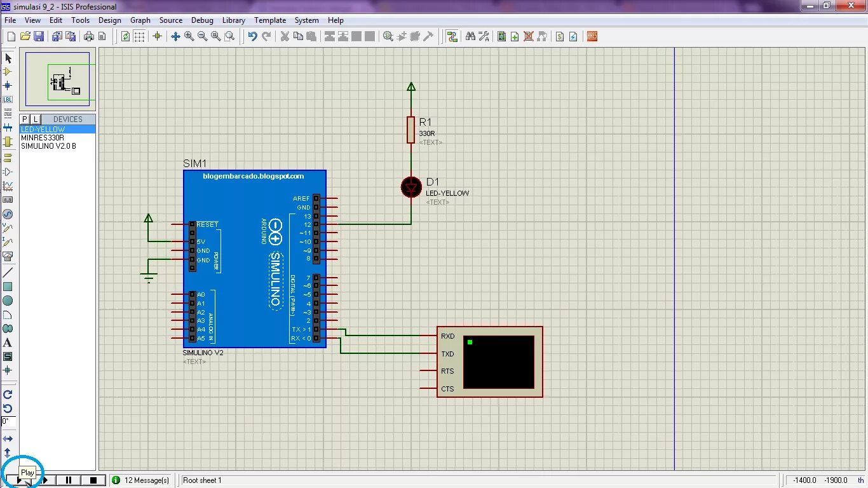Click the D1 yellow LED component

(411, 187)
